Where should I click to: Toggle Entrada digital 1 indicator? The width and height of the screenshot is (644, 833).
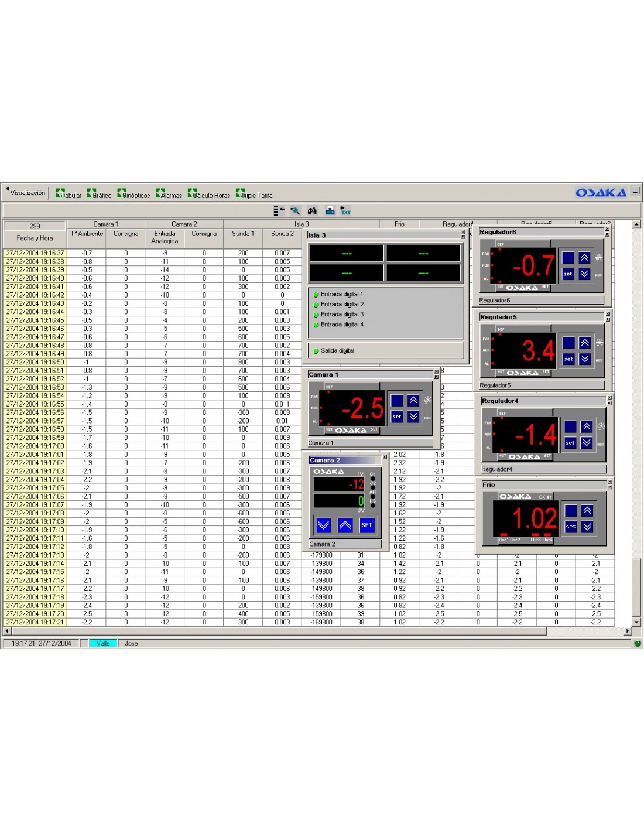click(316, 295)
